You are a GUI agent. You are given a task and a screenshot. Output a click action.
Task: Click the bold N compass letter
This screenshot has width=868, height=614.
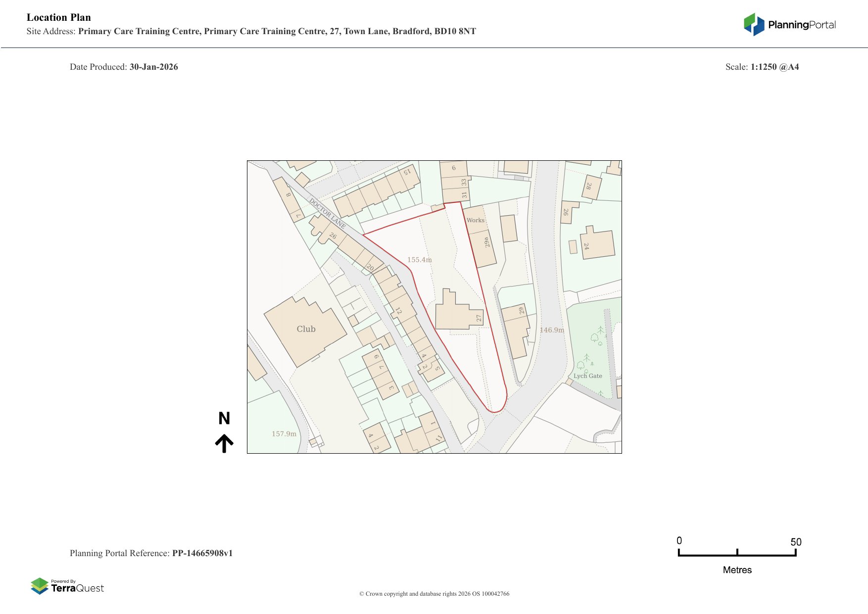(x=224, y=419)
